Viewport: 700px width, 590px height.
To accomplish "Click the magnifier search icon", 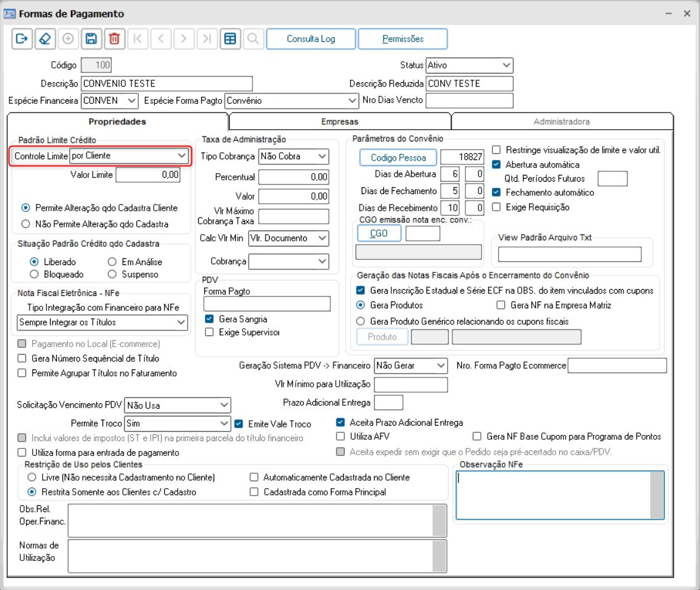I will point(253,39).
